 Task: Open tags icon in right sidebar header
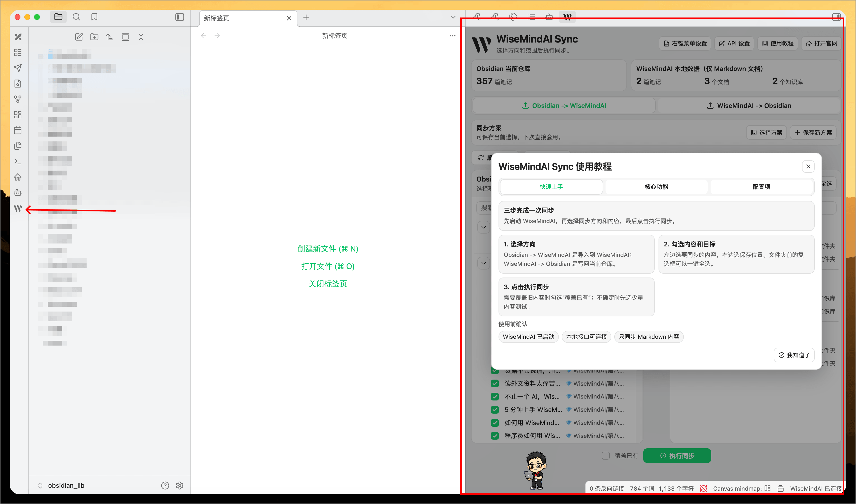pyautogui.click(x=513, y=17)
